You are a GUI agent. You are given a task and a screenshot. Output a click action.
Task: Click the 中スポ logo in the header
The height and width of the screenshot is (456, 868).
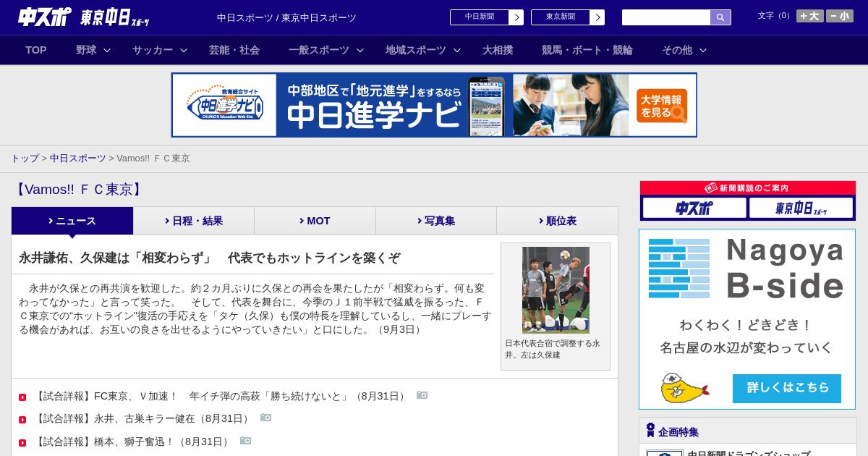44,17
